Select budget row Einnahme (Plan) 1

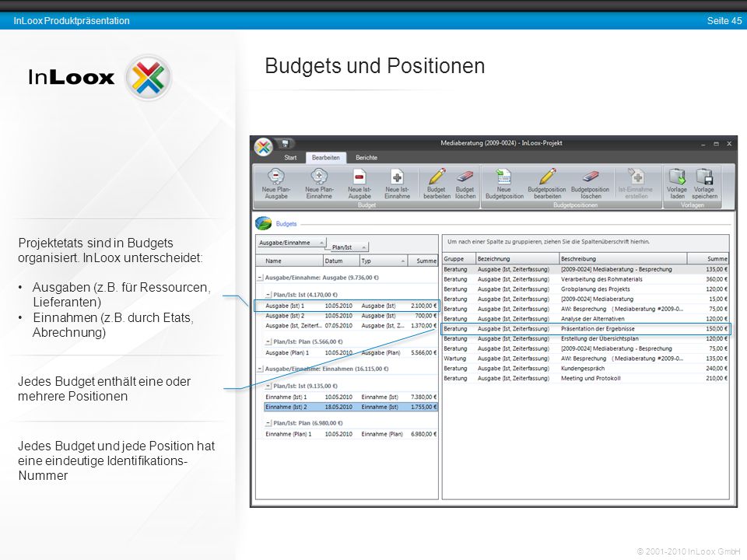pyautogui.click(x=351, y=434)
